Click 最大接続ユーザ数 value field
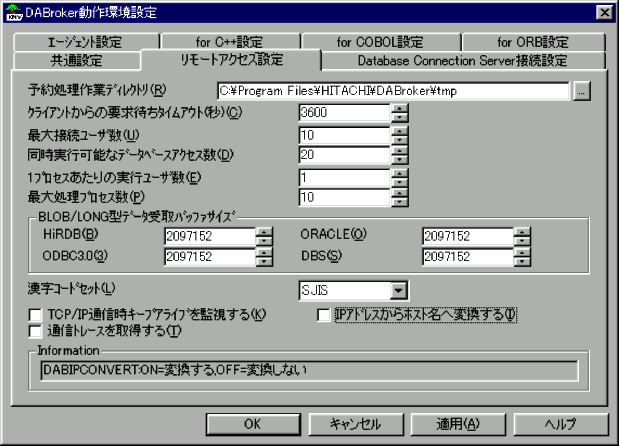The image size is (619, 446). point(344,135)
